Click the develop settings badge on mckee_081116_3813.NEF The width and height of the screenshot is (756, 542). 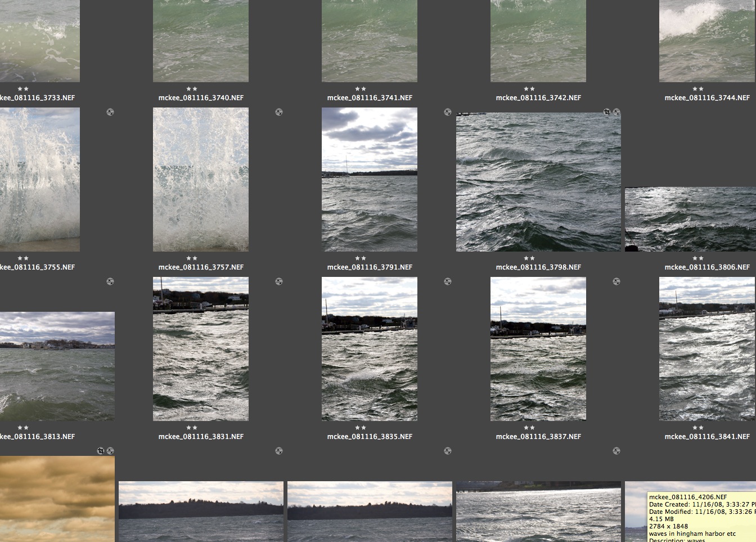click(110, 281)
